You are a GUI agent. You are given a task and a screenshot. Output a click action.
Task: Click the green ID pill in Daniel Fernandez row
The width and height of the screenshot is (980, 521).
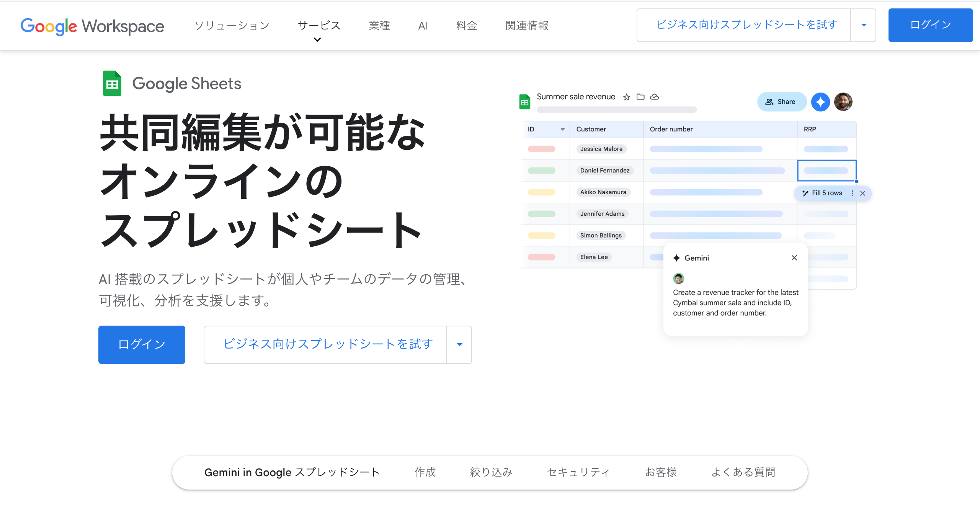(x=542, y=170)
